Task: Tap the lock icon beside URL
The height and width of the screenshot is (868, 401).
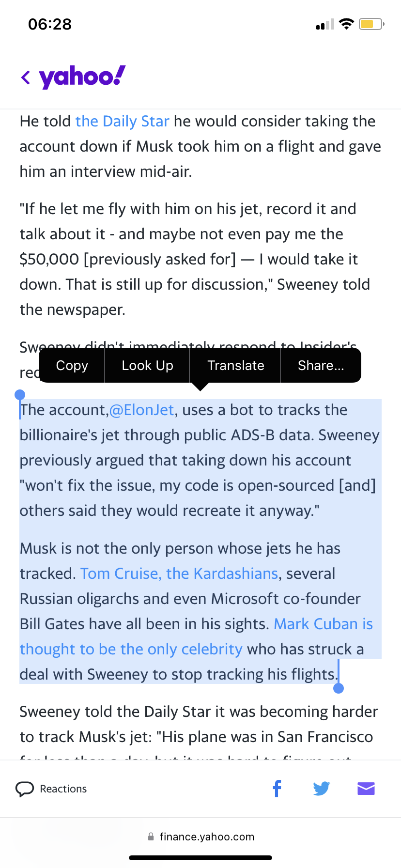Action: (x=151, y=837)
